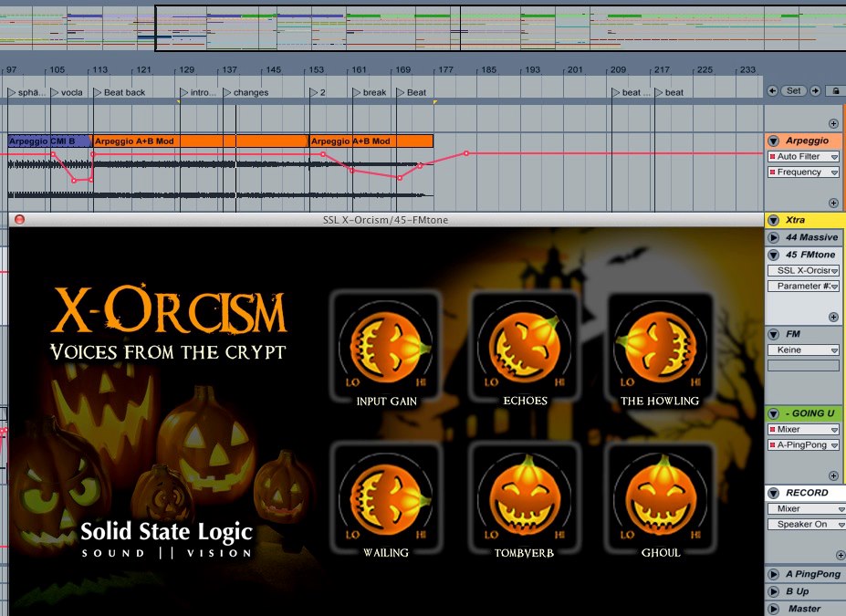Select the 'Beat back' locator
846x616 pixels.
pyautogui.click(x=120, y=92)
